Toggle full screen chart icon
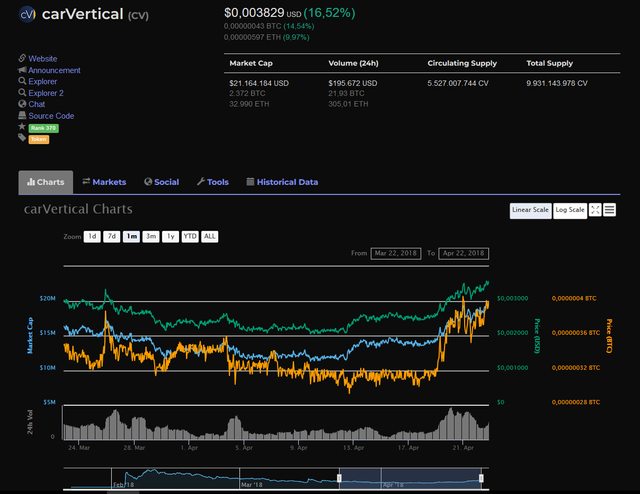 (x=595, y=210)
